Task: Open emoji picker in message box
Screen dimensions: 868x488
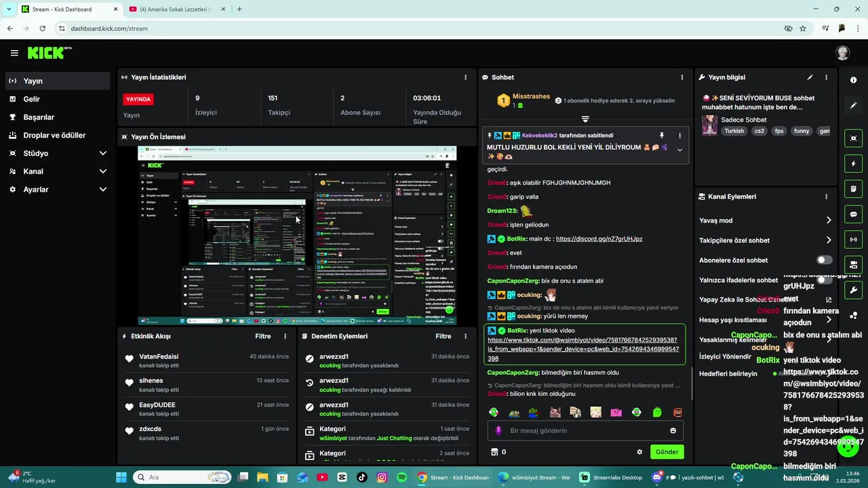Action: [x=673, y=430]
